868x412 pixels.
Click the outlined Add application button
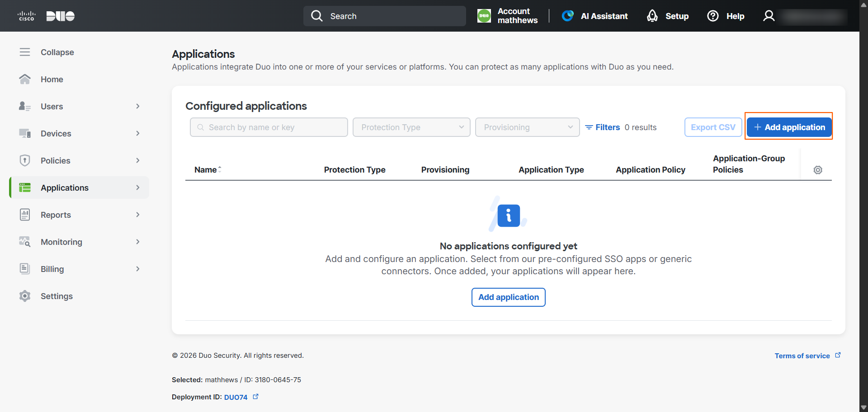click(x=509, y=297)
